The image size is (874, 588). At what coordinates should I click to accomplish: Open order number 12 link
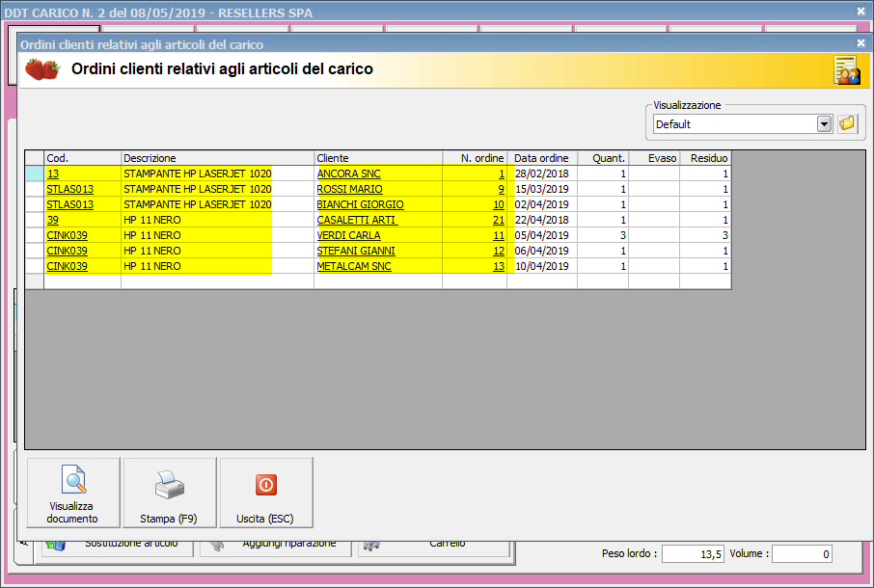point(499,252)
